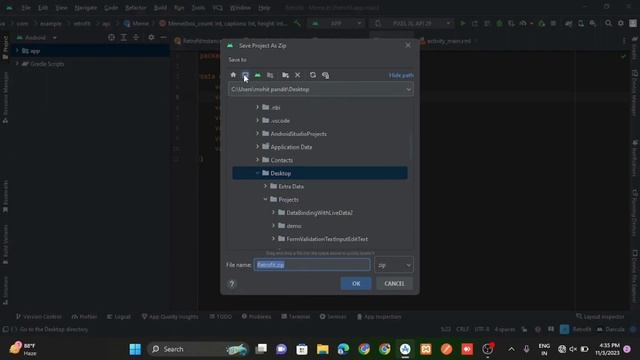The height and width of the screenshot is (360, 640).
Task: Create a new folder via toolbar icon
Action: tap(285, 75)
